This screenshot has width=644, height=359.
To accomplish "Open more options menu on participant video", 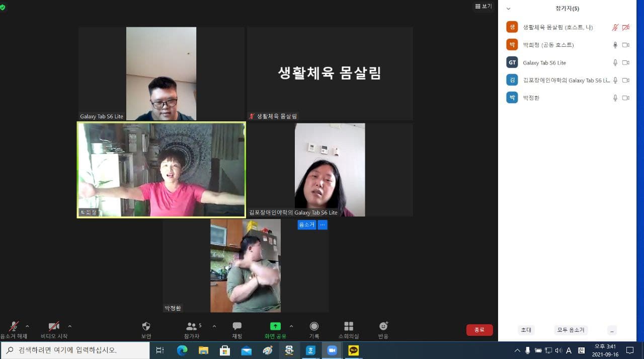I will 323,225.
